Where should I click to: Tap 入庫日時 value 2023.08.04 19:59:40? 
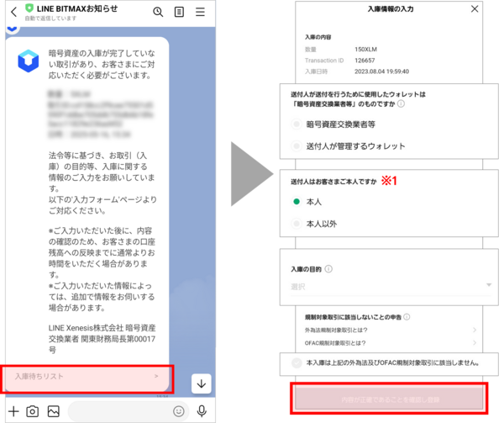click(381, 71)
